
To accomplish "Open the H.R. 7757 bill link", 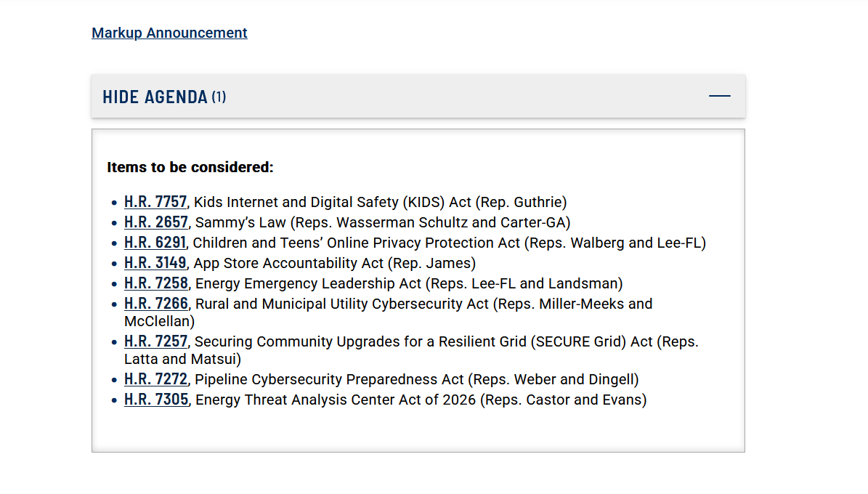I will pyautogui.click(x=155, y=202).
